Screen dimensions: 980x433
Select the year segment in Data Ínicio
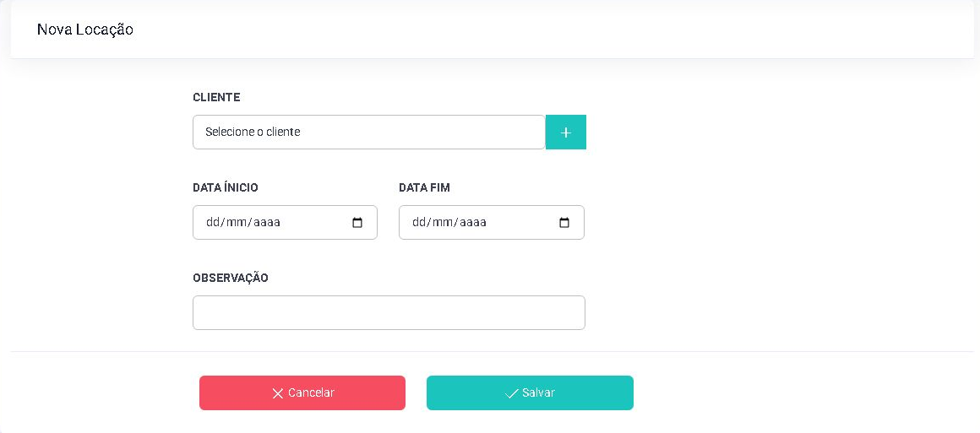click(266, 223)
